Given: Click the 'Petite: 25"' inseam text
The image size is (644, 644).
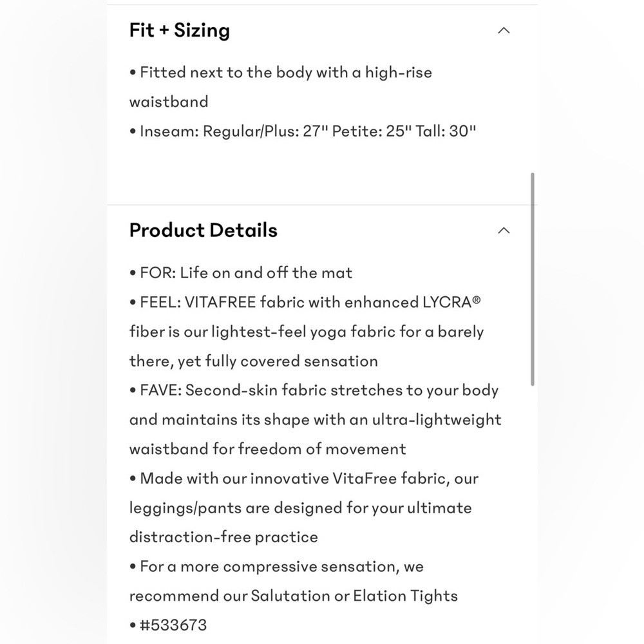Looking at the screenshot, I should click(x=372, y=131).
